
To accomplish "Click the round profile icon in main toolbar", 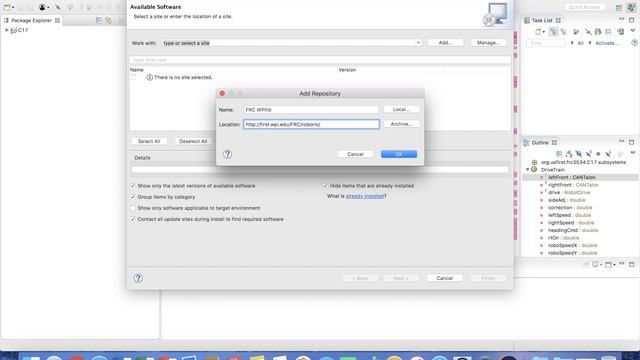I will point(42,7).
